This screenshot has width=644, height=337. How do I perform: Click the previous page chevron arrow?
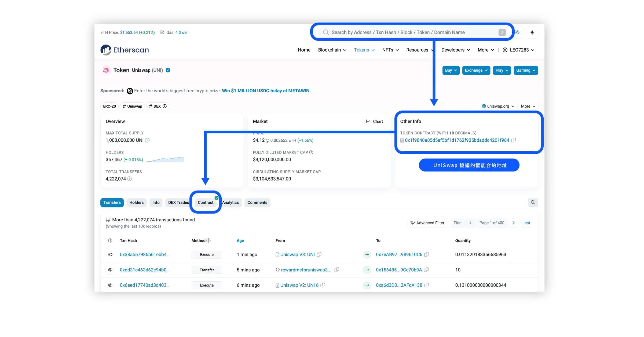tap(470, 223)
